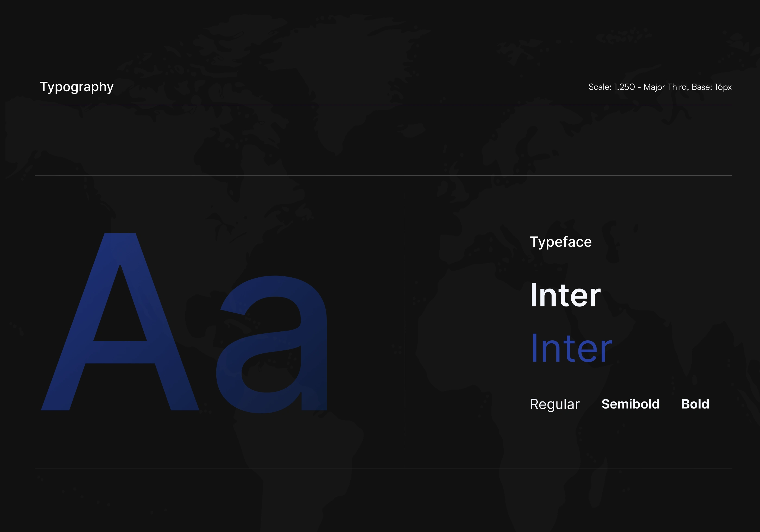This screenshot has width=760, height=532.
Task: Select the vertical divider between Aa and Typeface
Action: coord(404,331)
